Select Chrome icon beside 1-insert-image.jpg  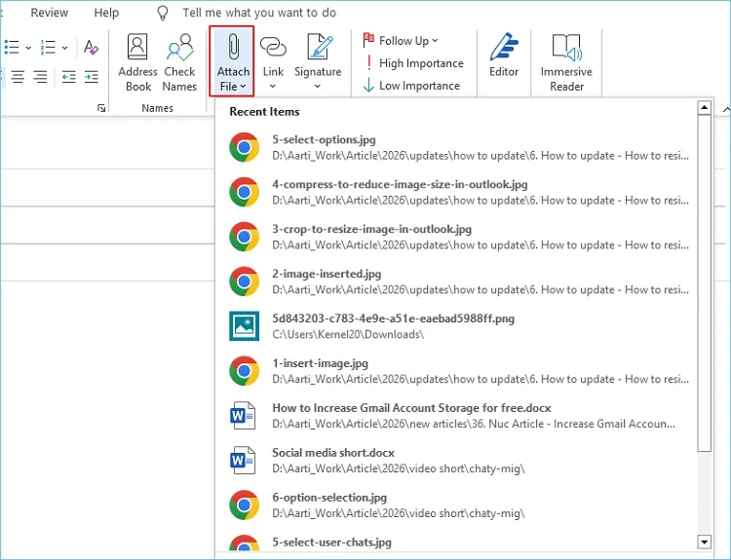click(x=244, y=371)
